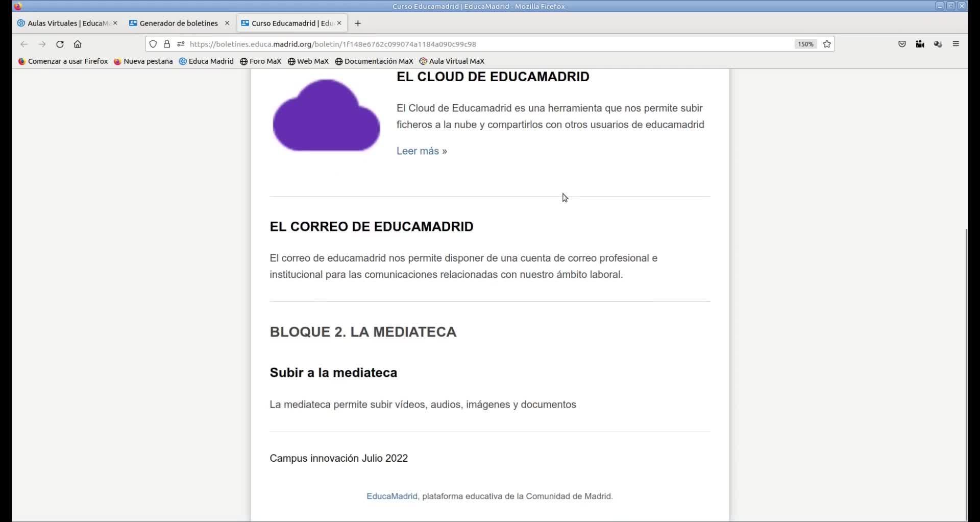Open site permissions icon in address bar

point(181,44)
